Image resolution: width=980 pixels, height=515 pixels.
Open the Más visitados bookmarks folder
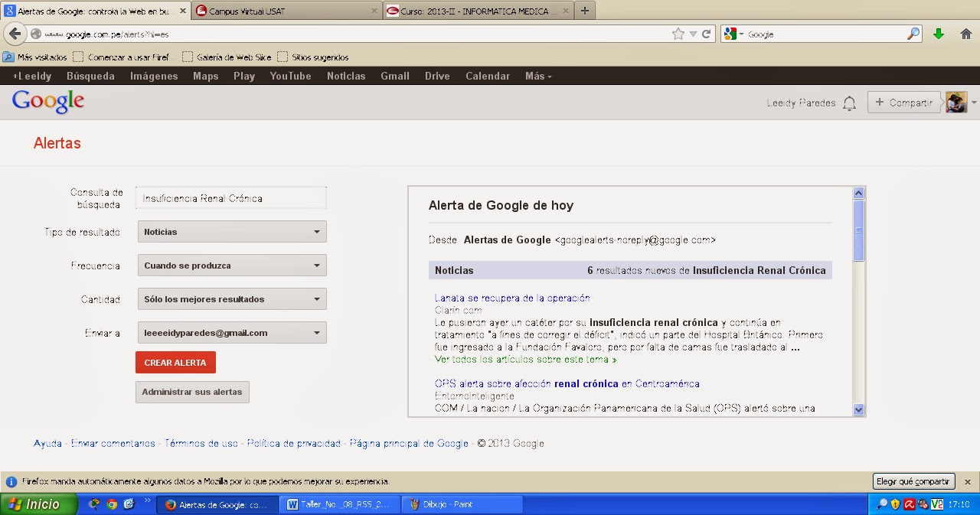click(x=35, y=57)
